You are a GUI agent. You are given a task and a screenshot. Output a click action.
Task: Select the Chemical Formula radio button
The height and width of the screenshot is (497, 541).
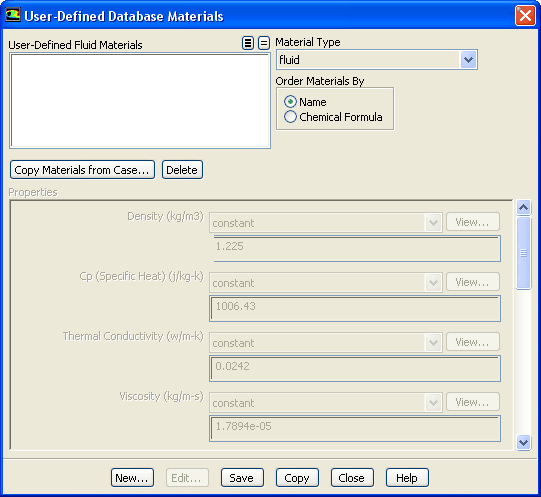pyautogui.click(x=290, y=117)
